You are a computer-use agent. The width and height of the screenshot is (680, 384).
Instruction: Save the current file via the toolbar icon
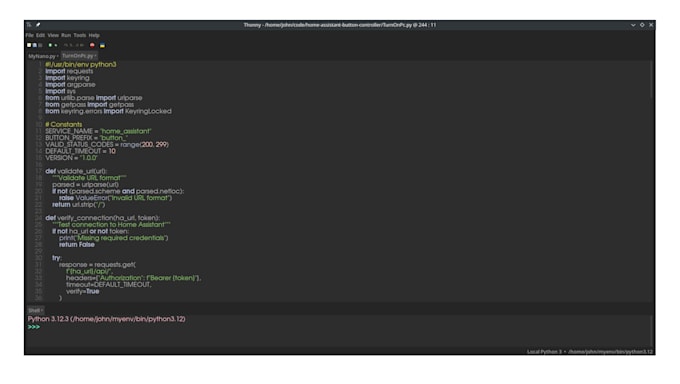click(40, 45)
